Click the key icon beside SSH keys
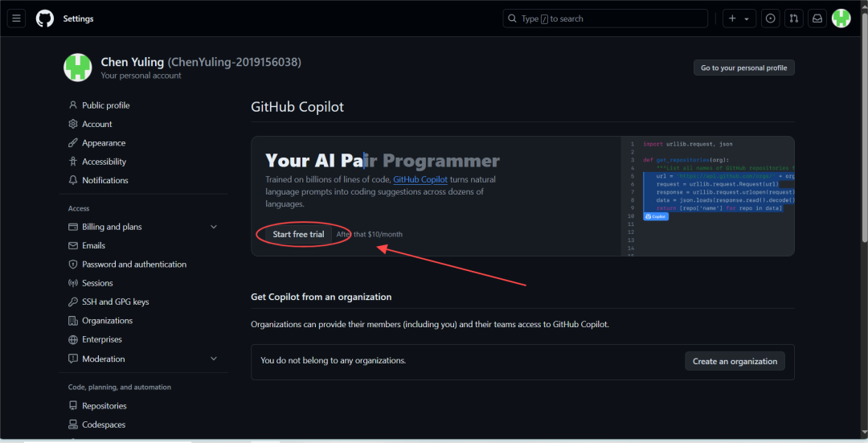This screenshot has width=868, height=443. click(x=72, y=301)
